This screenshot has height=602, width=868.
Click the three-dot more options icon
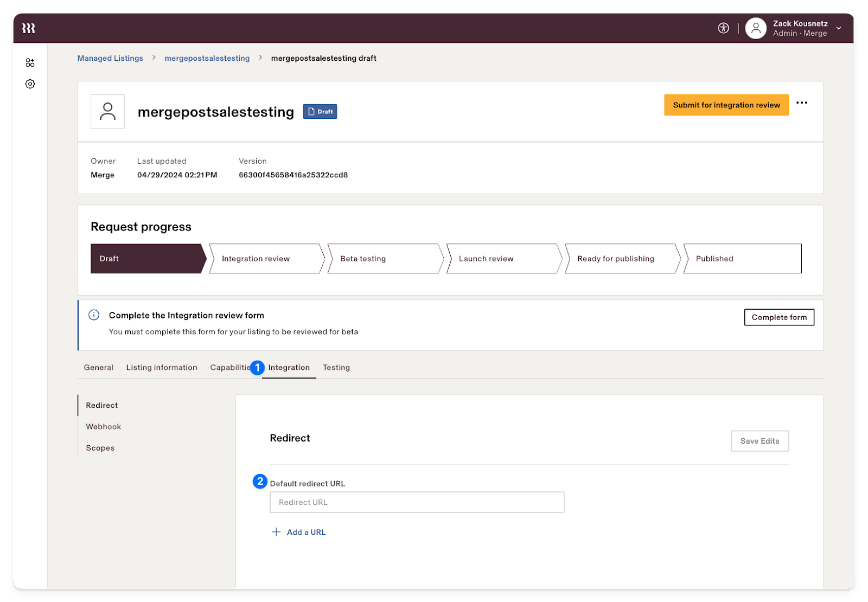[802, 103]
